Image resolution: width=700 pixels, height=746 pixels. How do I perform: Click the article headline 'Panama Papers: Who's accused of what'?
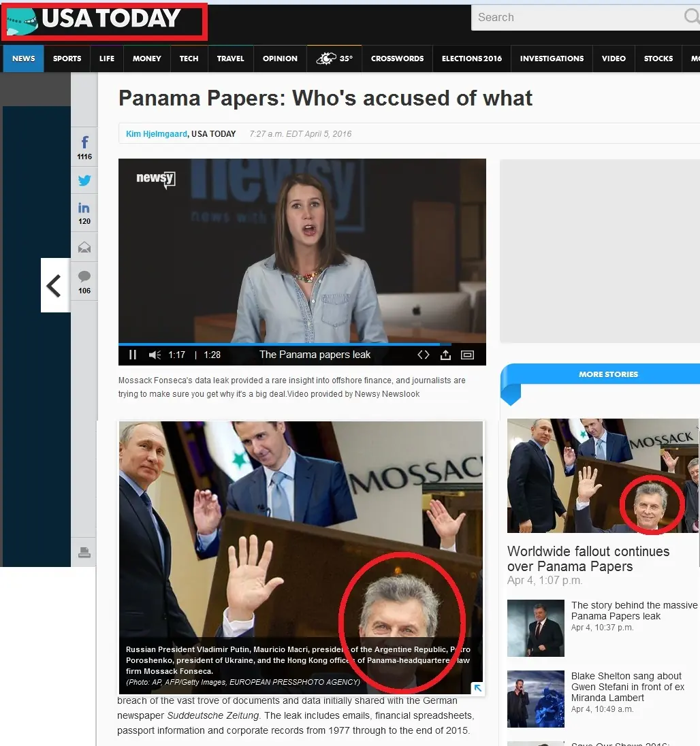click(x=325, y=98)
